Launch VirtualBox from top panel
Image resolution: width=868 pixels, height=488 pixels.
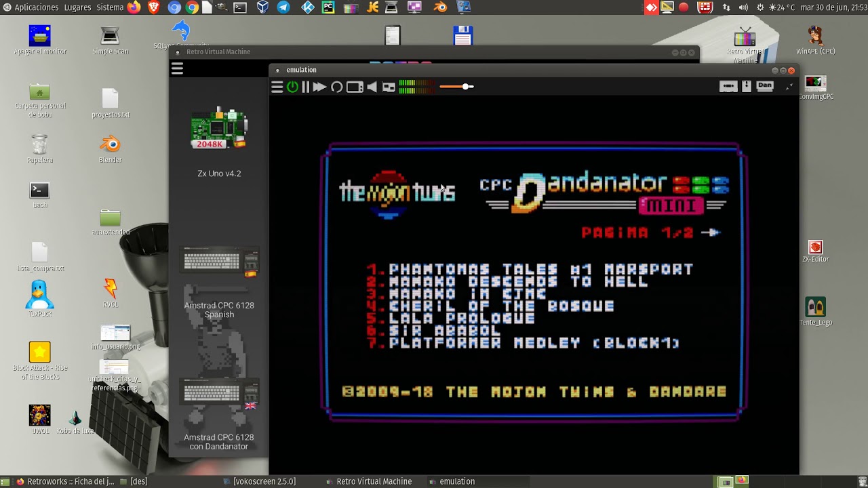click(x=263, y=7)
